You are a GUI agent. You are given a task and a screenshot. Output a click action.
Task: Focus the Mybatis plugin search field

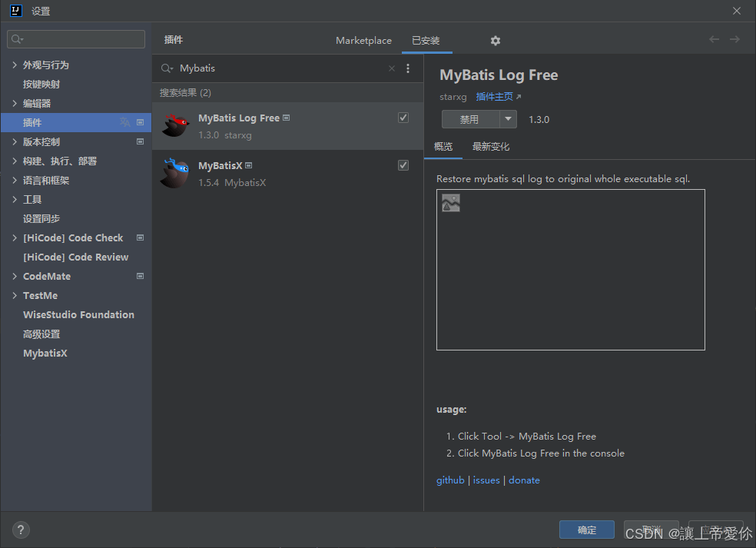(x=282, y=68)
